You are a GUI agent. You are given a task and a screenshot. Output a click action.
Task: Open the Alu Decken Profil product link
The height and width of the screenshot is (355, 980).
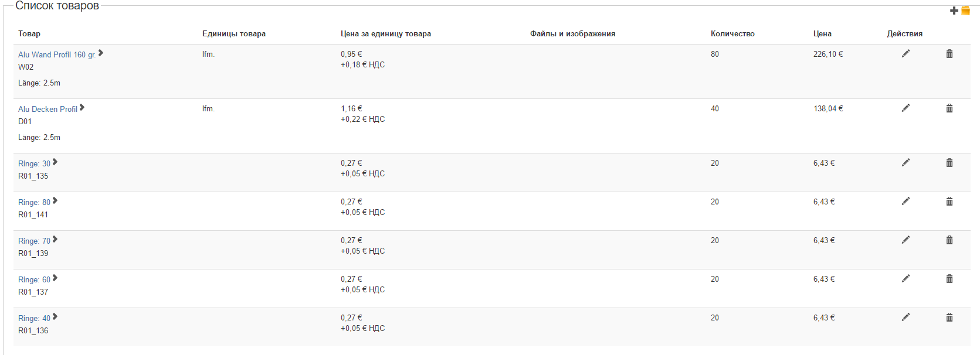click(48, 109)
